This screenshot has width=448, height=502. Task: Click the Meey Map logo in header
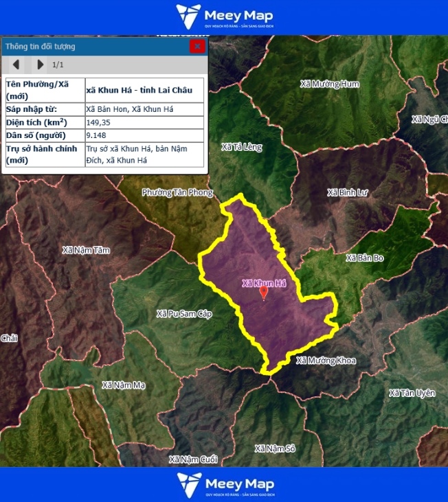223,17
